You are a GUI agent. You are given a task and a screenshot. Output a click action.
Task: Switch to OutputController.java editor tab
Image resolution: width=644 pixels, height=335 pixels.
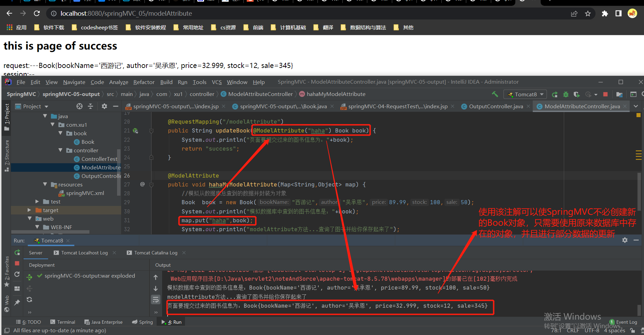(x=496, y=107)
